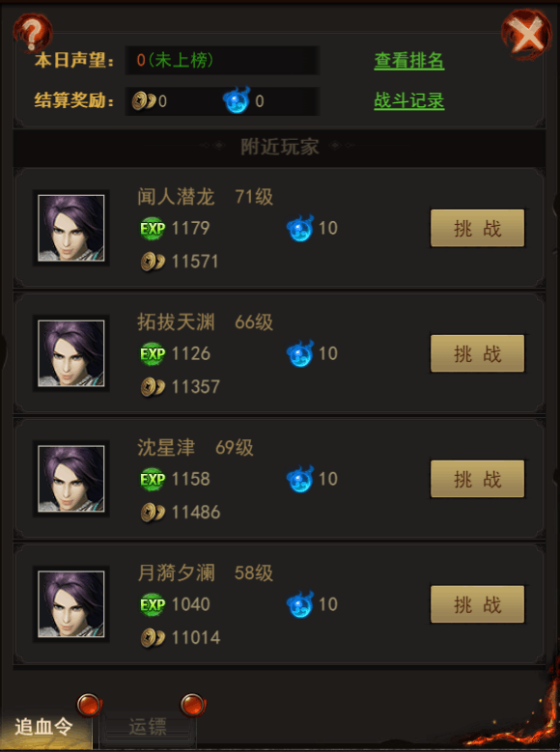The image size is (560, 752).
Task: Click the EXP icon for 闻人潜龙
Action: [153, 228]
